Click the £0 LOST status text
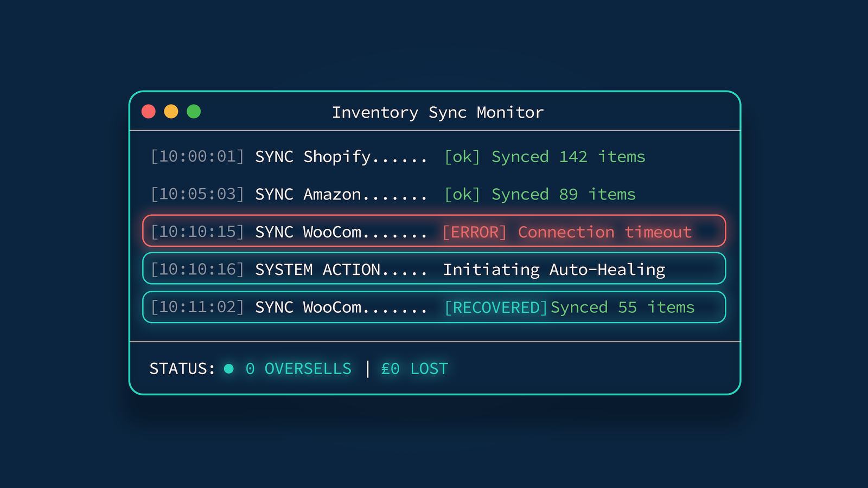 414,369
